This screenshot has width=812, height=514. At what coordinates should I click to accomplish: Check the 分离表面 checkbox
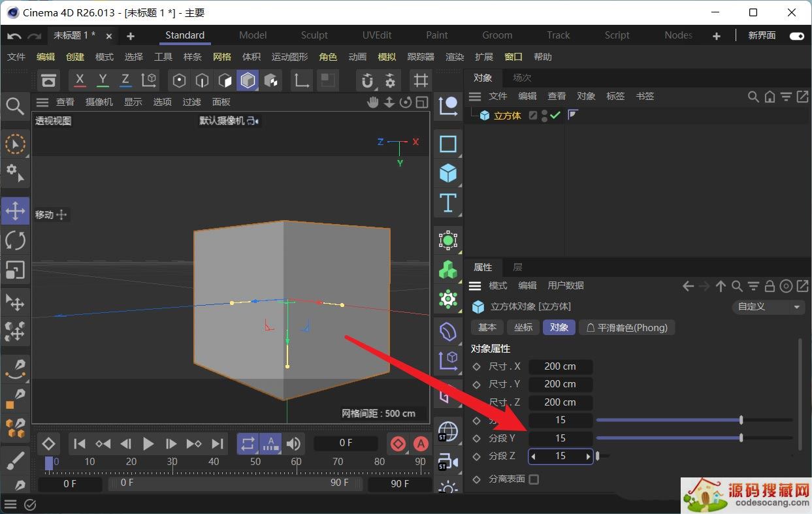coord(534,479)
